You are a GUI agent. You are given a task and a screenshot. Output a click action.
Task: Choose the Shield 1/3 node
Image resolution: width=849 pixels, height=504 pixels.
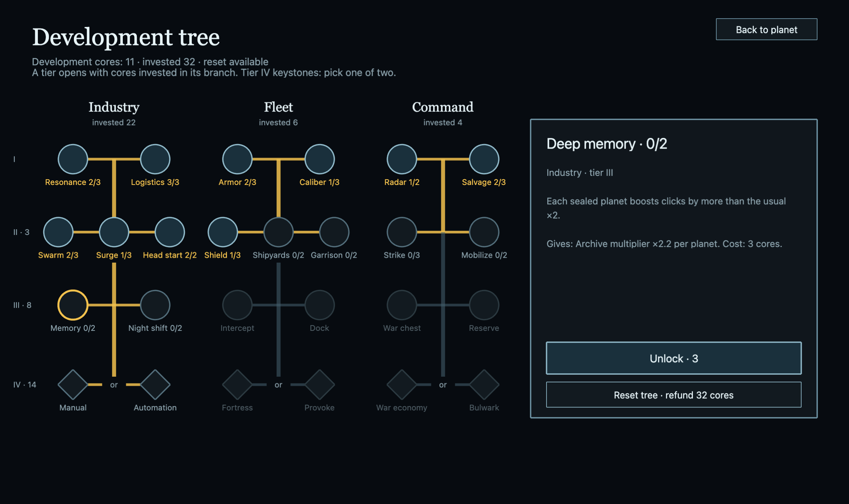pyautogui.click(x=223, y=232)
